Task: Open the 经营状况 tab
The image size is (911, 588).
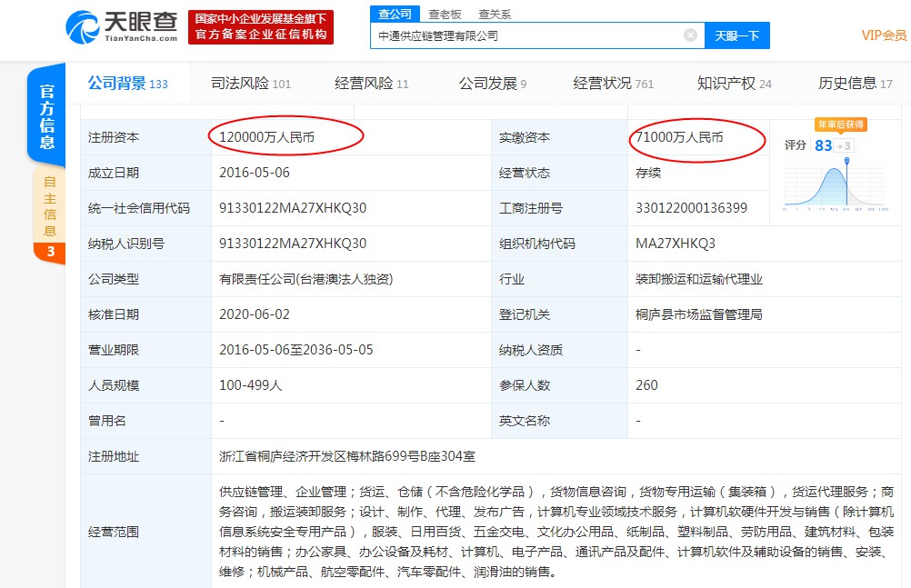Action: pos(613,84)
